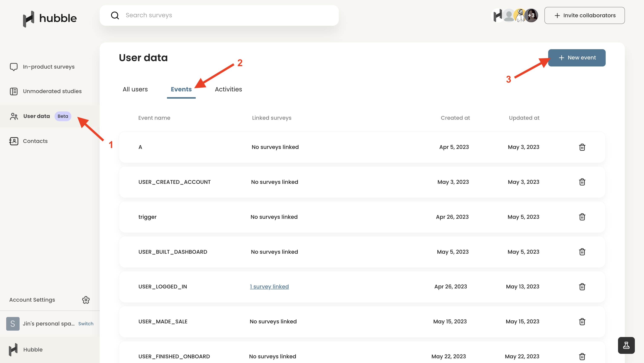The width and height of the screenshot is (644, 363).
Task: Open Account Settings via the gear icon
Action: 86,300
